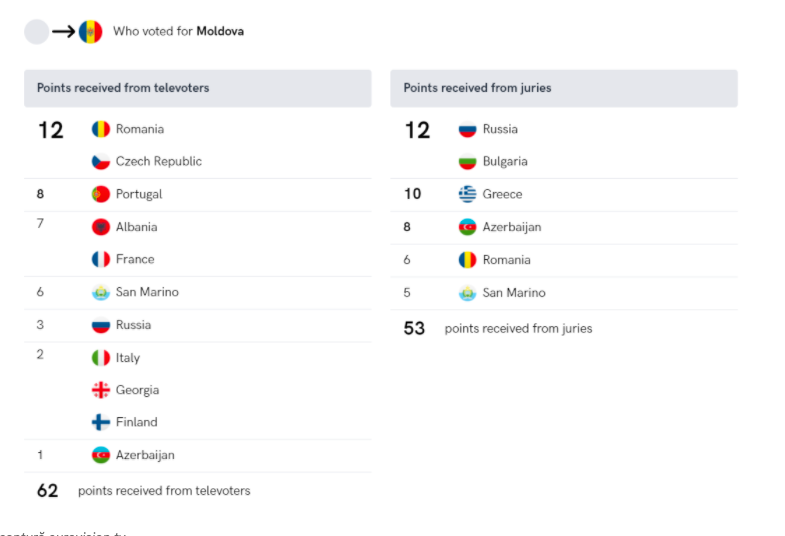Image resolution: width=785 pixels, height=536 pixels.
Task: Click the Georgia flag icon
Action: point(101,390)
